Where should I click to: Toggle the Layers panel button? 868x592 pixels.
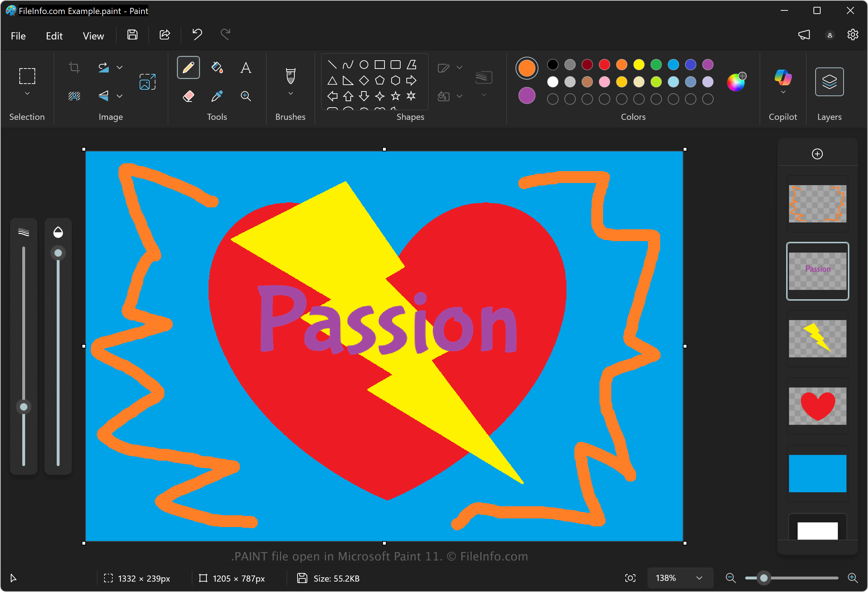pos(829,82)
